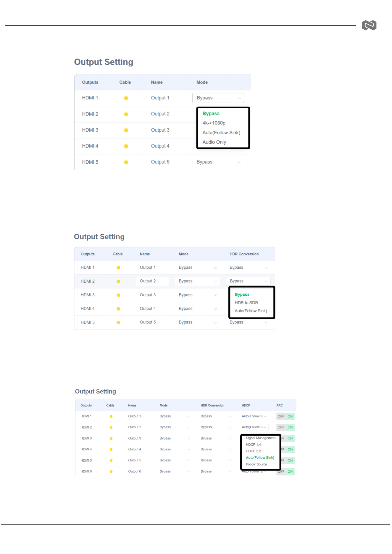Toggle ARC switch for HDMI 1
The image size is (392, 554).
tap(285, 416)
